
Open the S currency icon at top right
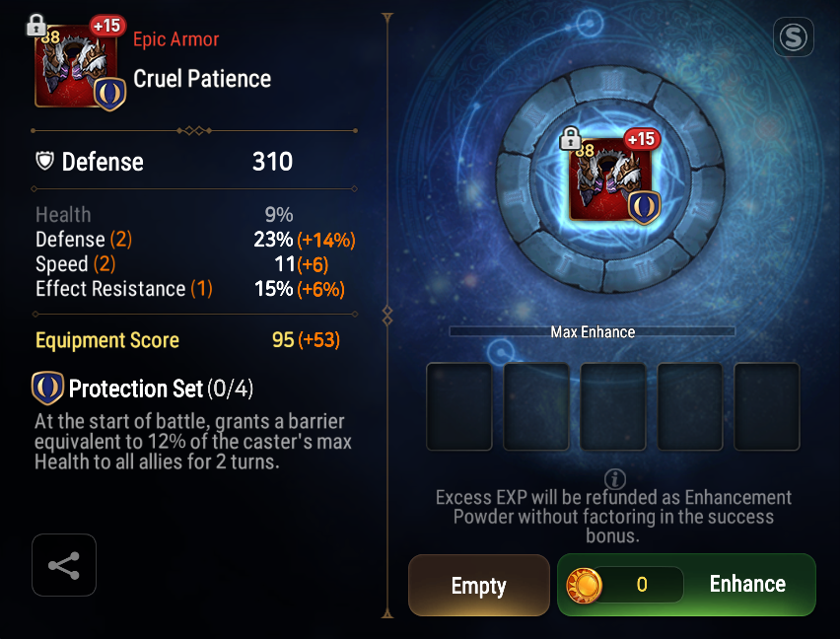tap(794, 36)
